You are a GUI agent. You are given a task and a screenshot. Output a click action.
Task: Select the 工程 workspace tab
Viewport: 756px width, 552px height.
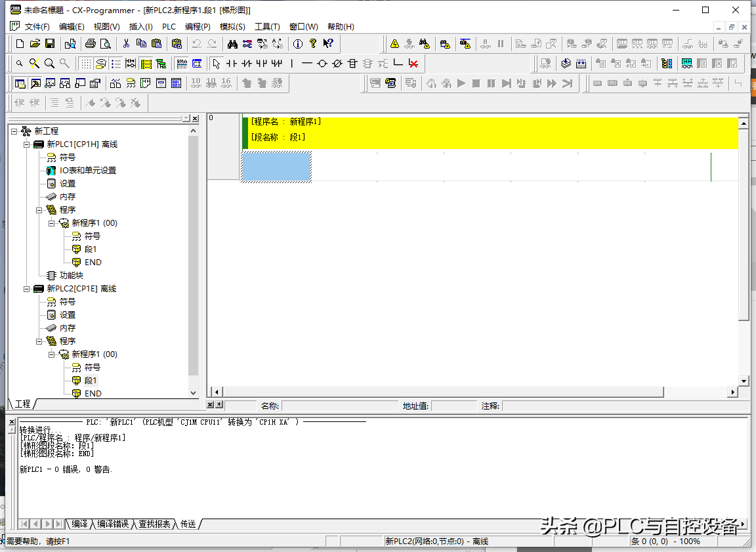23,404
